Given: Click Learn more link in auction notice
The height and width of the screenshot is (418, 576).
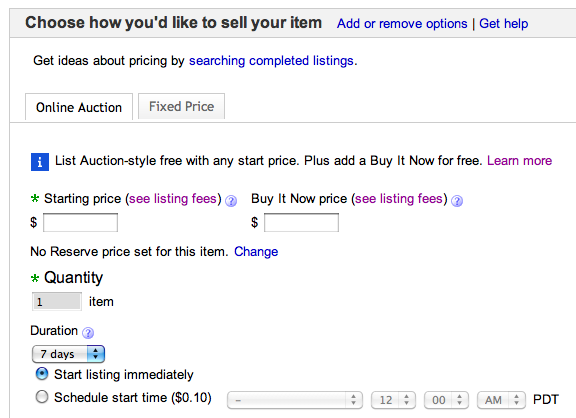Looking at the screenshot, I should (x=519, y=161).
